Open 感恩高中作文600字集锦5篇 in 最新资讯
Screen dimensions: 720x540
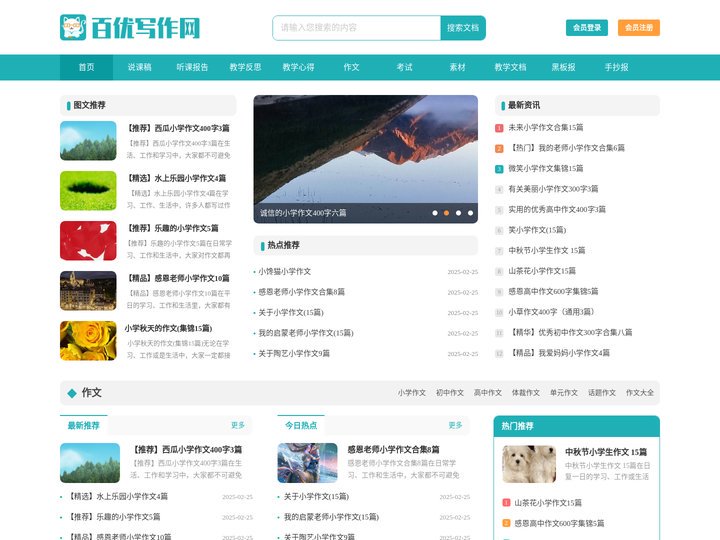pyautogui.click(x=553, y=292)
